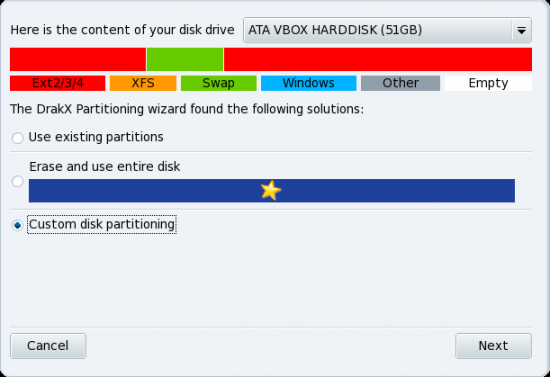
Task: Click the Windows blue legend swatch
Action: coord(309,83)
